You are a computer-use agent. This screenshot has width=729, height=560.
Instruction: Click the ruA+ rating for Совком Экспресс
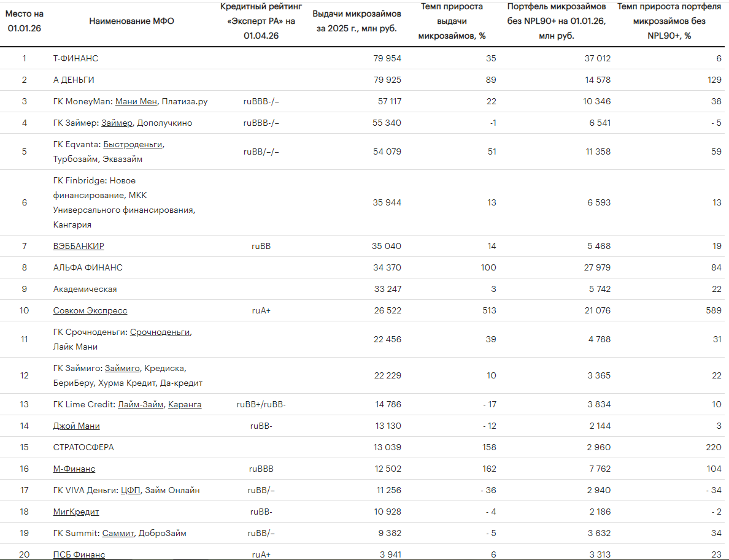pos(261,311)
